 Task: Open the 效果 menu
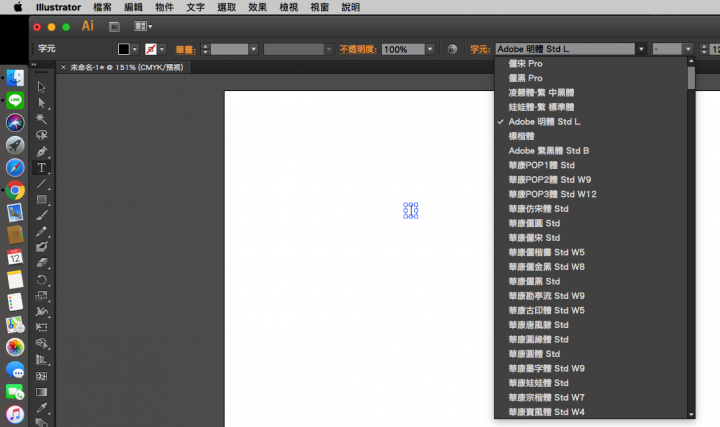[258, 7]
